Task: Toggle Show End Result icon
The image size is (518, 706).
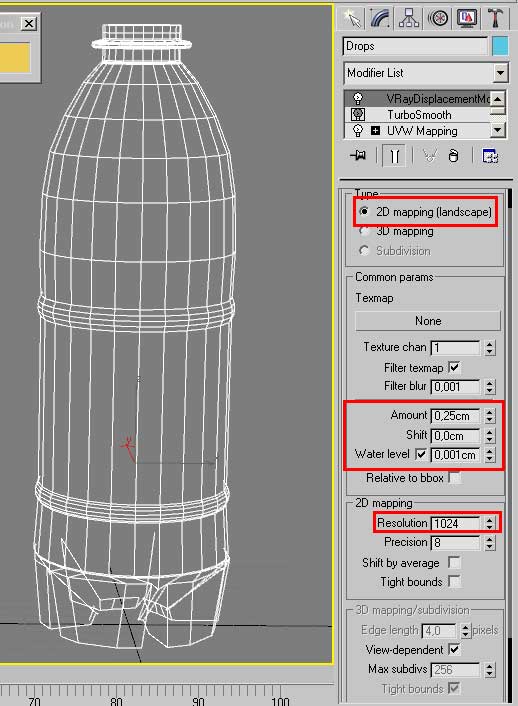Action: tap(394, 156)
